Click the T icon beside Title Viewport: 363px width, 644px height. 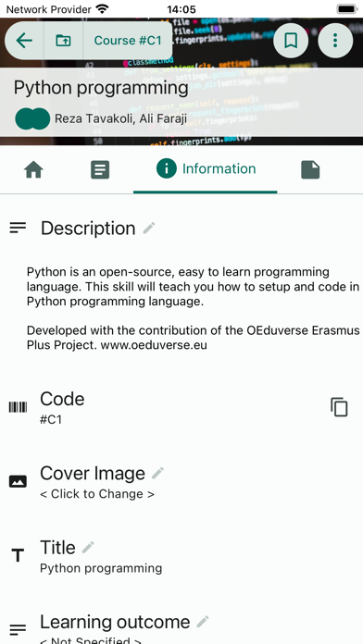[x=18, y=556]
